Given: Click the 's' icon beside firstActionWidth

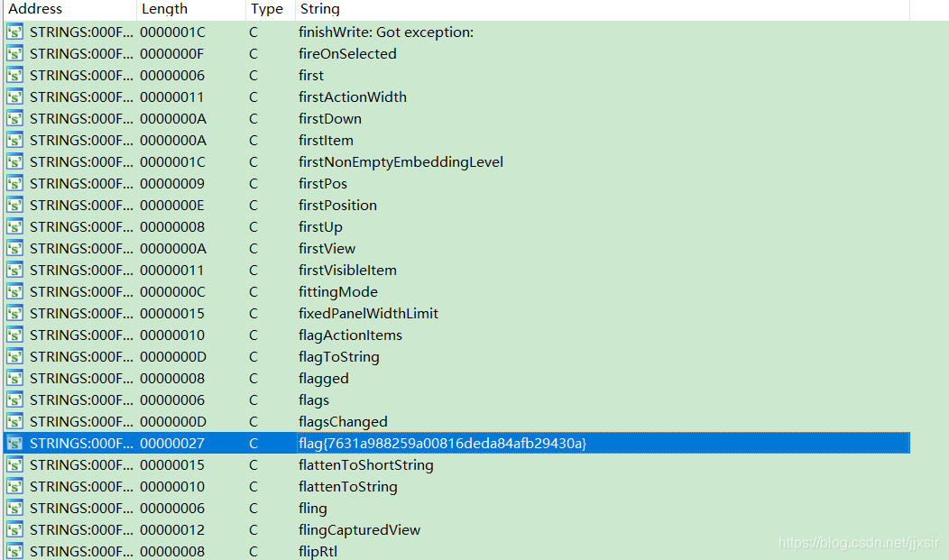Looking at the screenshot, I should click(15, 96).
